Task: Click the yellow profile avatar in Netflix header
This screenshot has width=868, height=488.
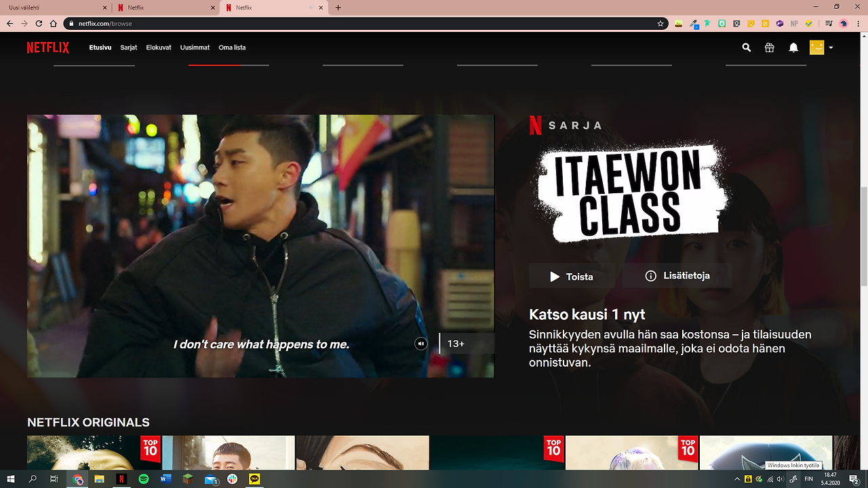Action: click(816, 47)
